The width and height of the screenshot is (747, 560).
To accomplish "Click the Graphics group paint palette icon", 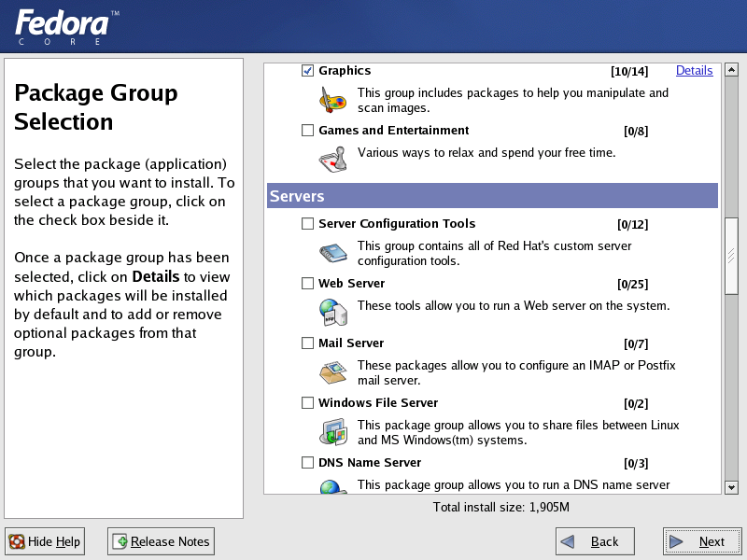I will point(332,100).
